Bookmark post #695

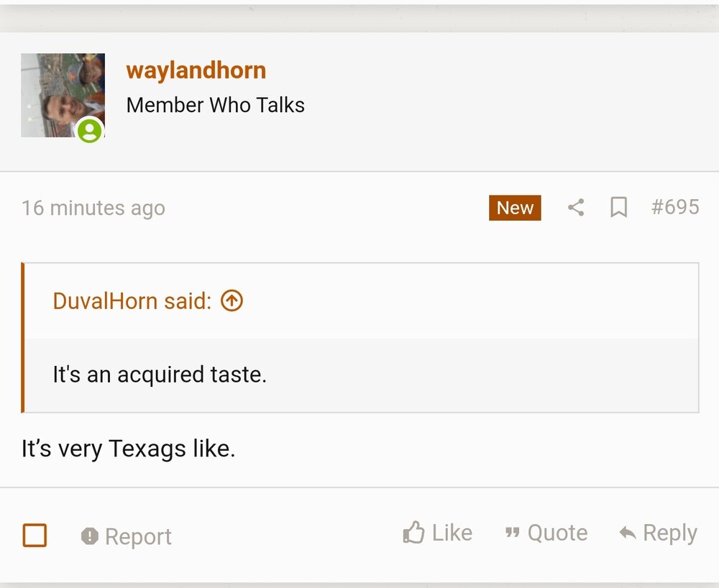pos(618,207)
